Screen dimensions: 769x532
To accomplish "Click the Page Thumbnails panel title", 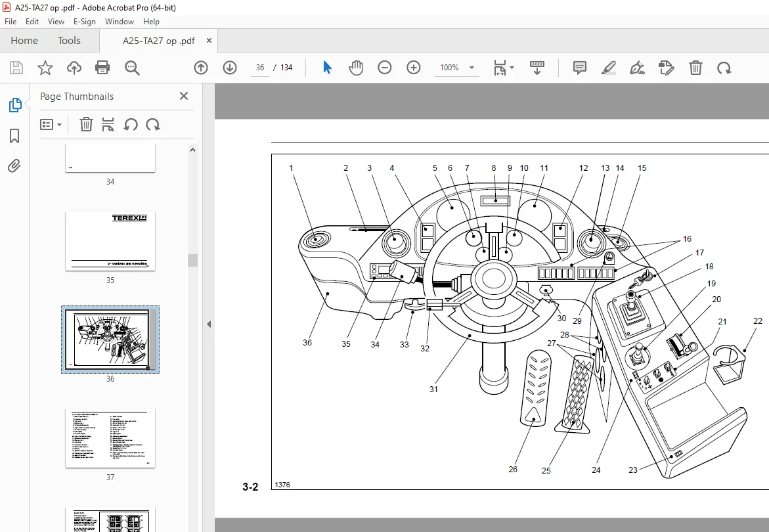I will [77, 97].
